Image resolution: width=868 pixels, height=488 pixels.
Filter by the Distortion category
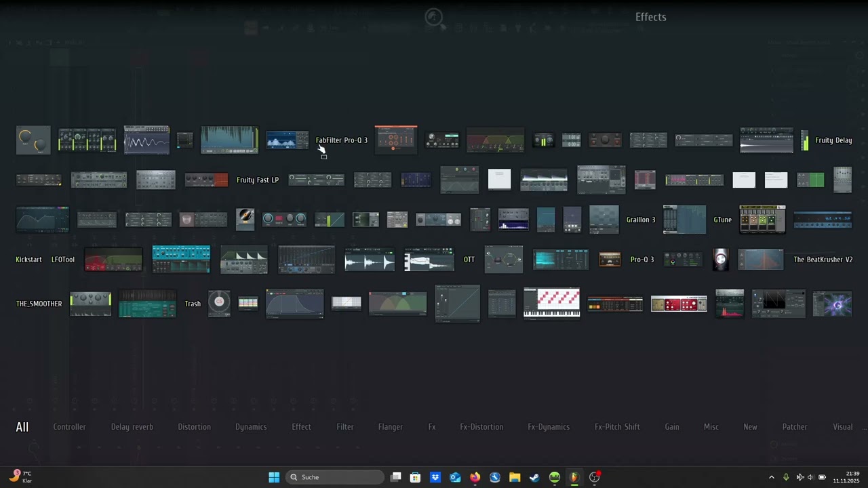coord(195,427)
